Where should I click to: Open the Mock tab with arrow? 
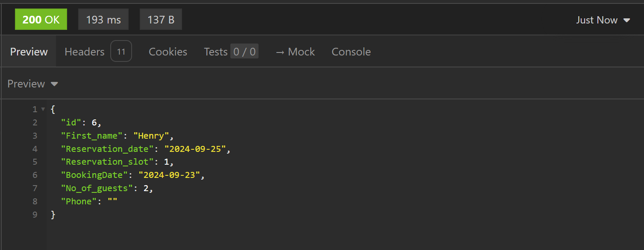click(x=295, y=52)
